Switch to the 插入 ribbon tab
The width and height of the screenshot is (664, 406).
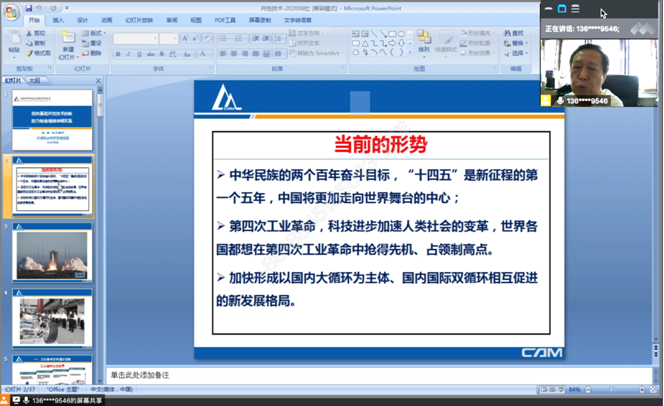coord(58,20)
